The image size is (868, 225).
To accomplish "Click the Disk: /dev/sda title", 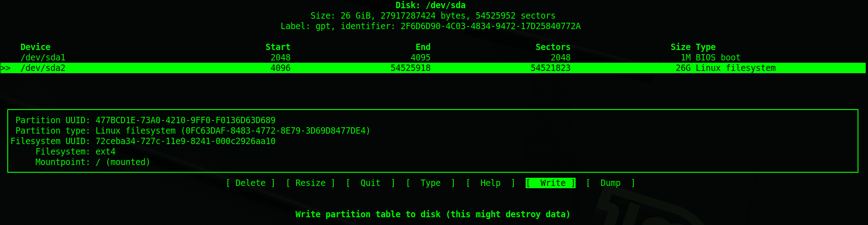I will (430, 5).
